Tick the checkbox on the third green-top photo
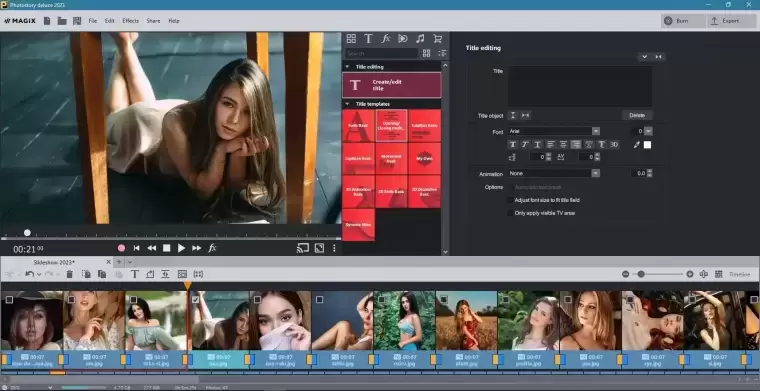The height and width of the screenshot is (391, 760). pyautogui.click(x=133, y=300)
